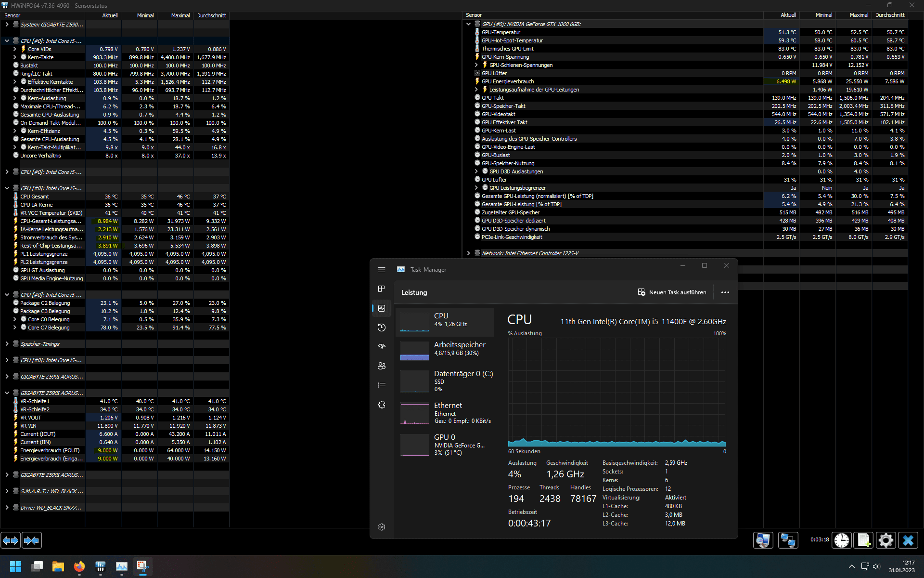Click HWiNFO blue X close sensors button
This screenshot has width=924, height=578.
(908, 540)
